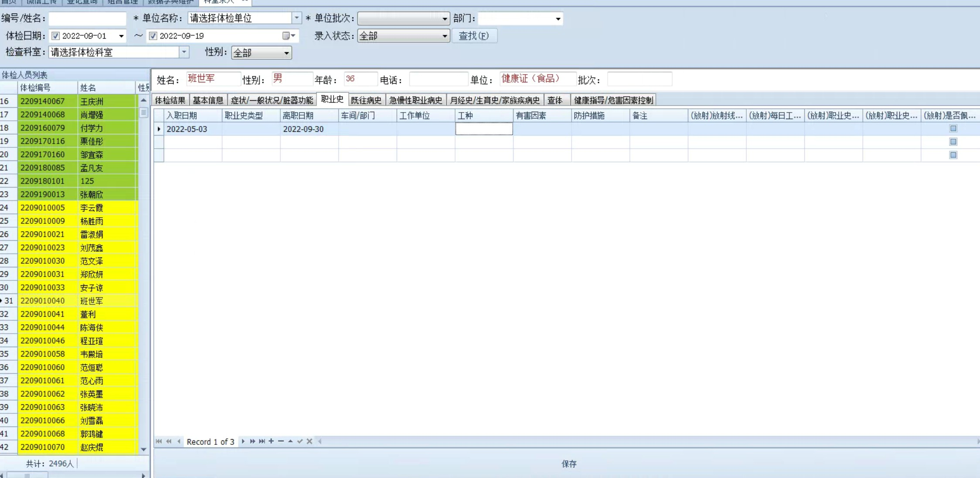Click the 查找(F) search button
This screenshot has width=980, height=478.
tap(474, 36)
